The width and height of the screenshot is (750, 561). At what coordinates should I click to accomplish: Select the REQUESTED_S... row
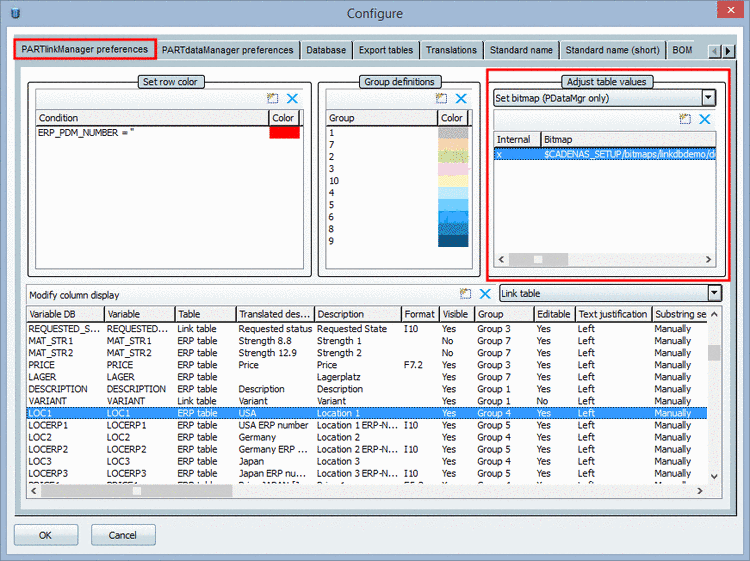click(367, 329)
